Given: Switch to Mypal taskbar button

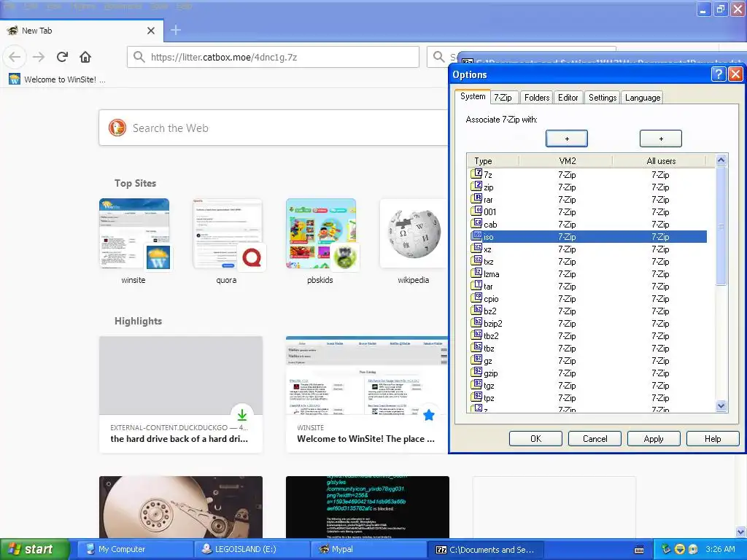Looking at the screenshot, I should tap(368, 549).
